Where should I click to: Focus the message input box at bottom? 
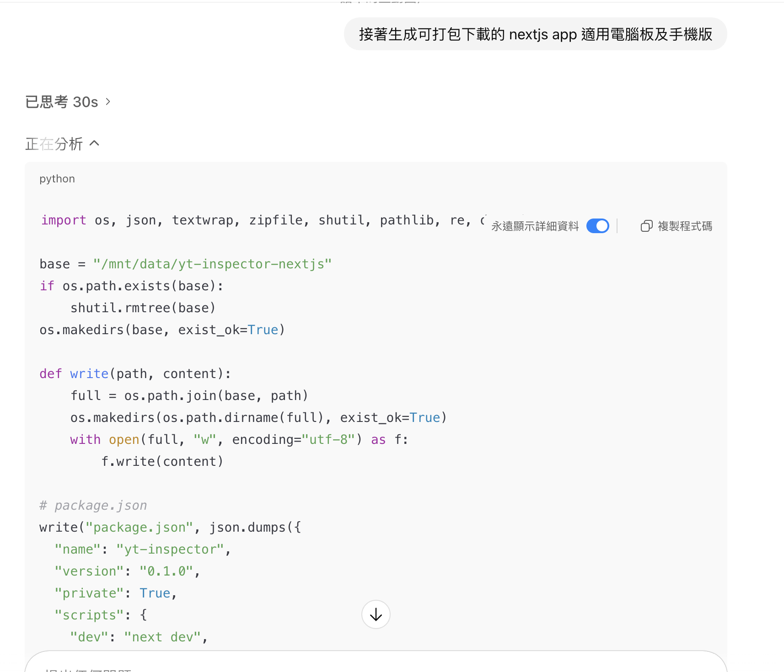(x=375, y=665)
